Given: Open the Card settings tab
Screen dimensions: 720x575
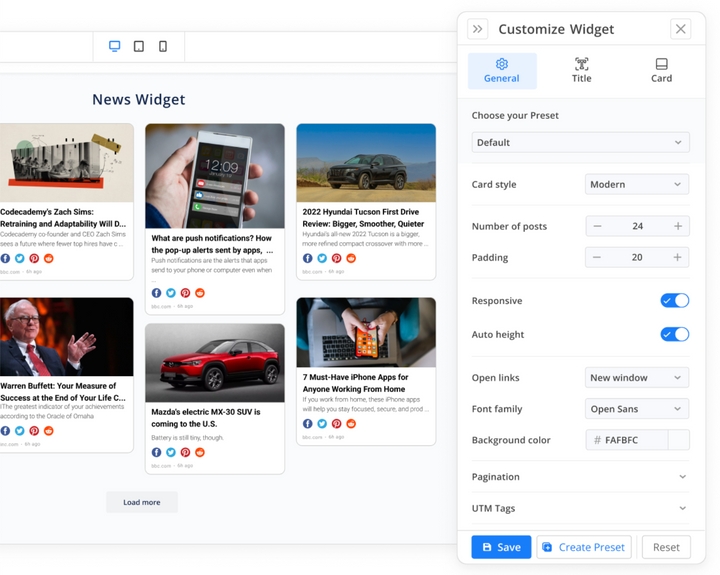Looking at the screenshot, I should (x=661, y=71).
